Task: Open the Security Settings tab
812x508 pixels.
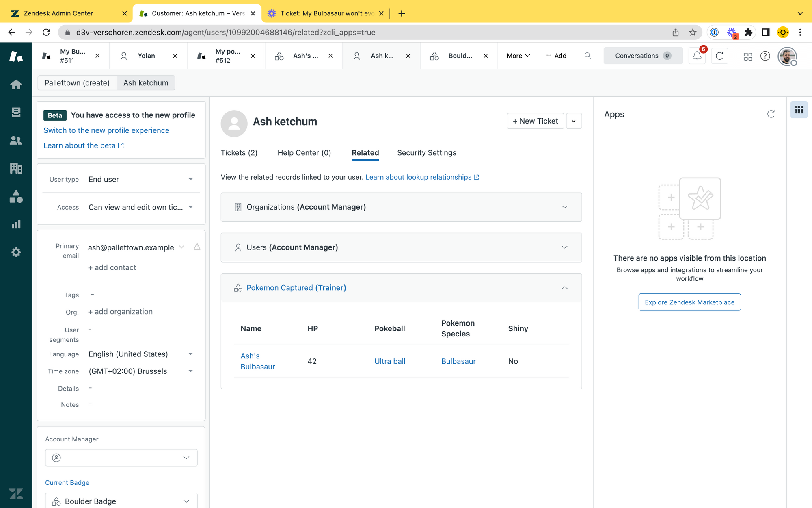Action: tap(426, 153)
